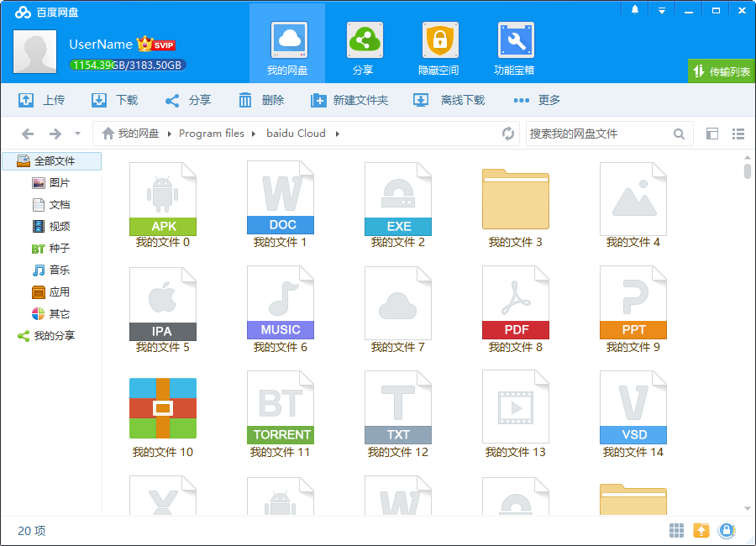Select the video file 我的文件 13
This screenshot has height=546, width=756.
(x=516, y=415)
